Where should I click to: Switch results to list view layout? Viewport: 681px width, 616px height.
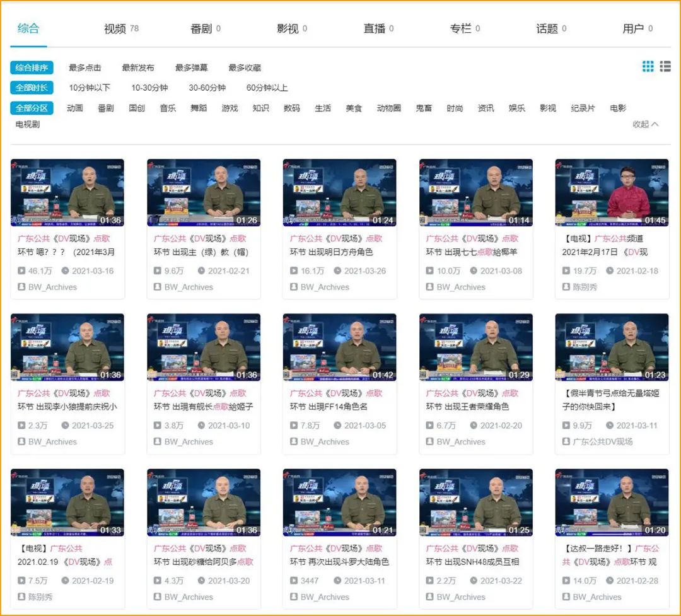point(665,66)
